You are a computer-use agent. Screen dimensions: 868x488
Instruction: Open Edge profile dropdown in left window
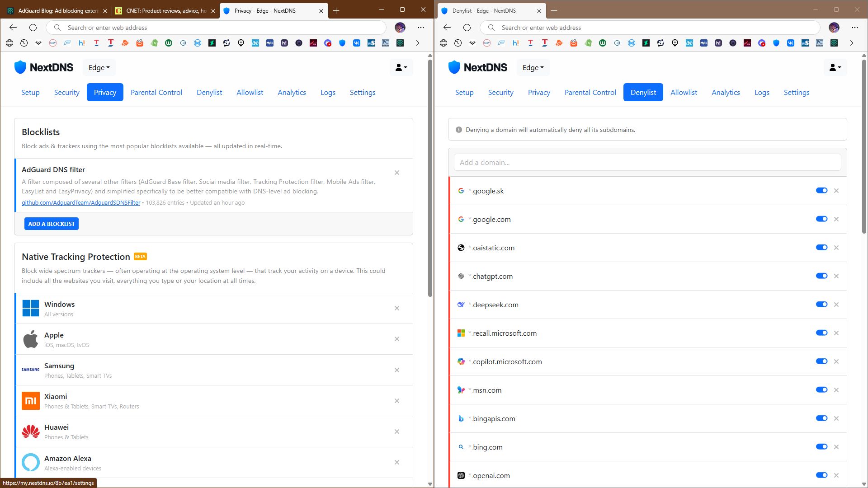[x=99, y=67]
